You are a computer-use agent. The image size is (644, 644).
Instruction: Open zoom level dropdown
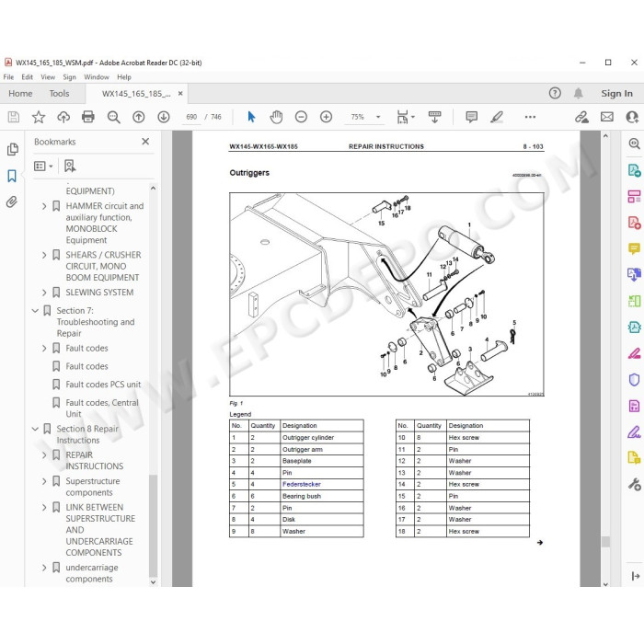[x=378, y=117]
